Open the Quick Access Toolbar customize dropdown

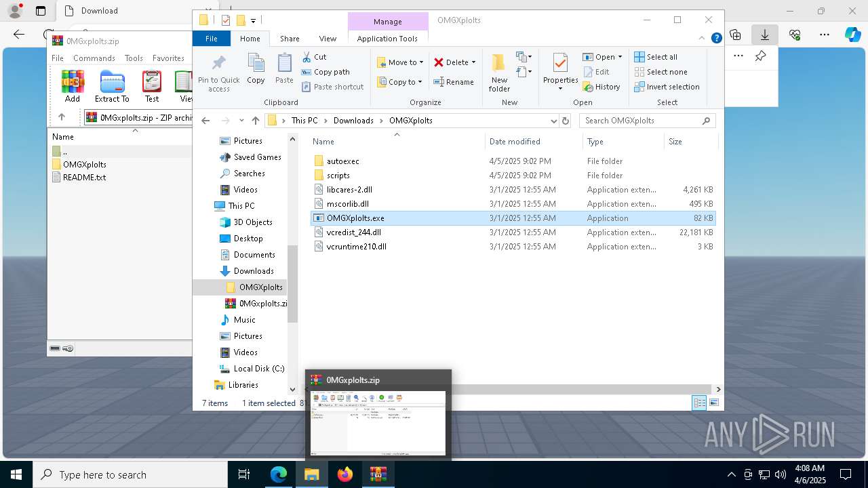(253, 21)
